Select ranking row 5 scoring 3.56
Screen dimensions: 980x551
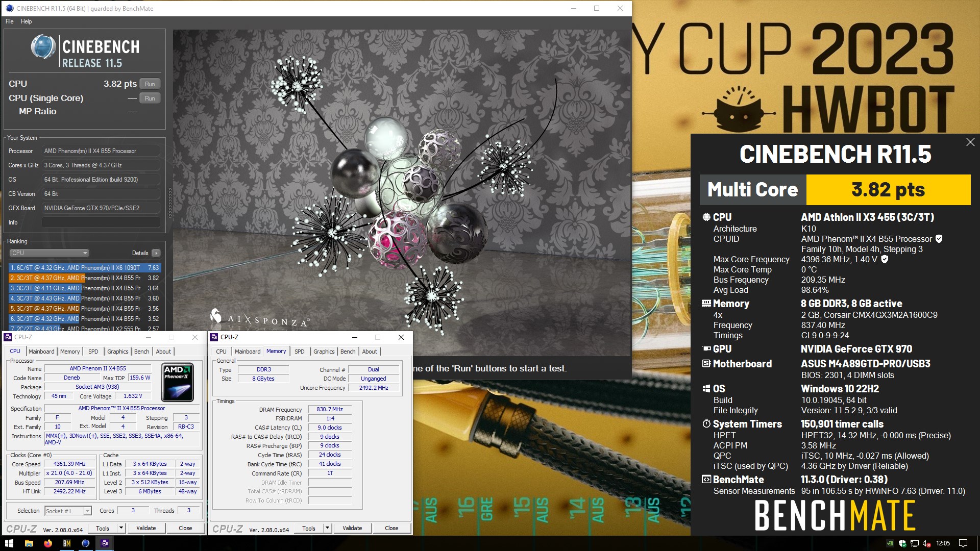point(85,309)
